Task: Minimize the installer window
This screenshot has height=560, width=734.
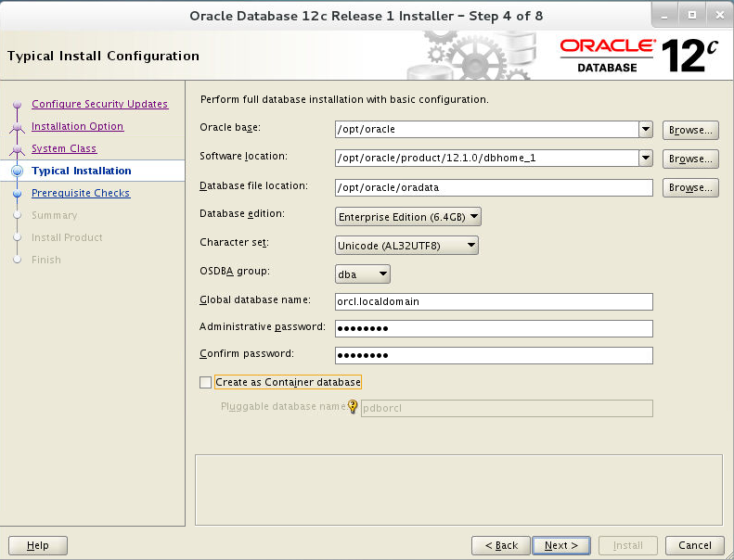Action: tap(664, 16)
